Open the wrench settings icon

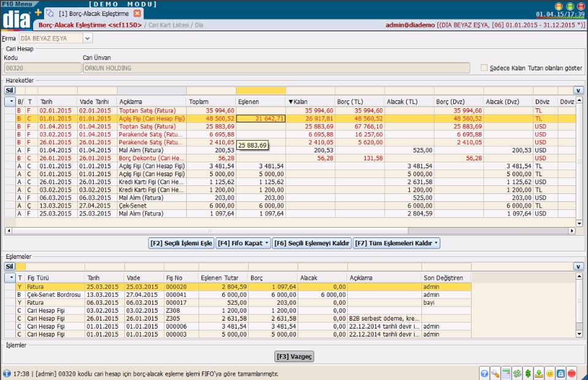[495, 374]
